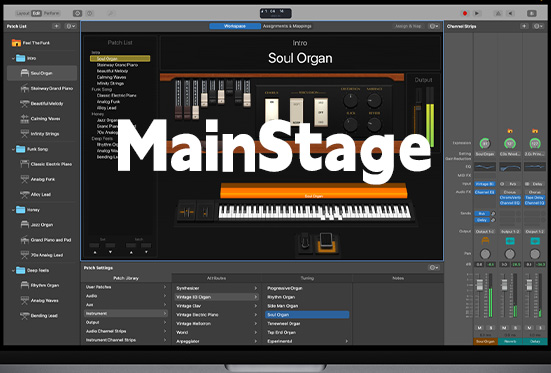Add a new patch with Patch List plus
The width and height of the screenshot is (551, 373).
[x=56, y=26]
